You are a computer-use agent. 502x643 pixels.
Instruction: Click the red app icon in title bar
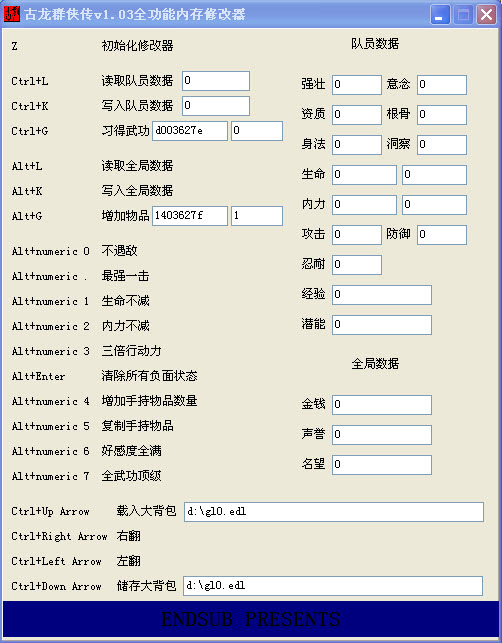tap(11, 14)
